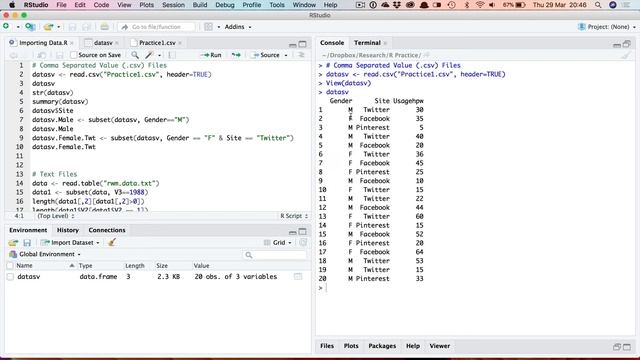The width and height of the screenshot is (640, 360).
Task: Open the Addins dropdown
Action: click(238, 27)
